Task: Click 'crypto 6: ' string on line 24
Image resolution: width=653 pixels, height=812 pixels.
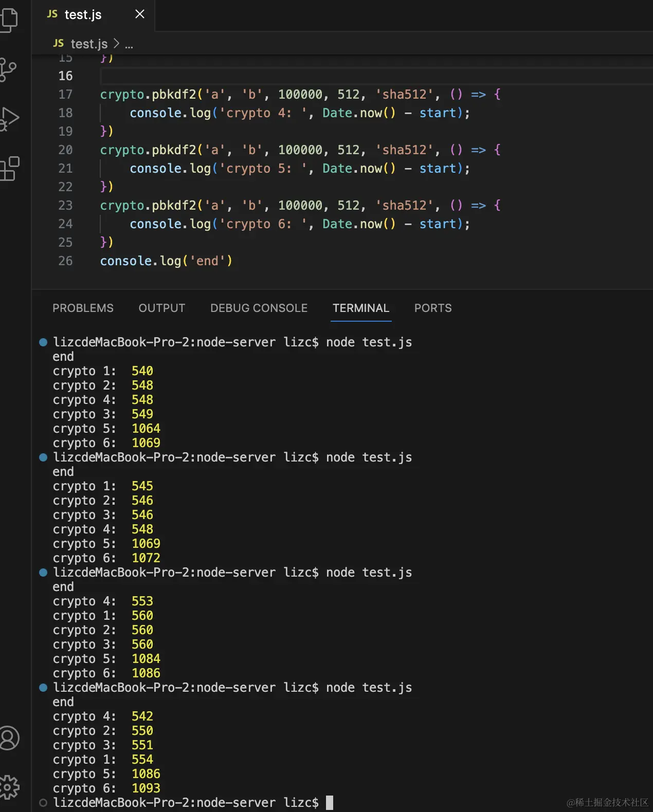Action: tap(263, 224)
